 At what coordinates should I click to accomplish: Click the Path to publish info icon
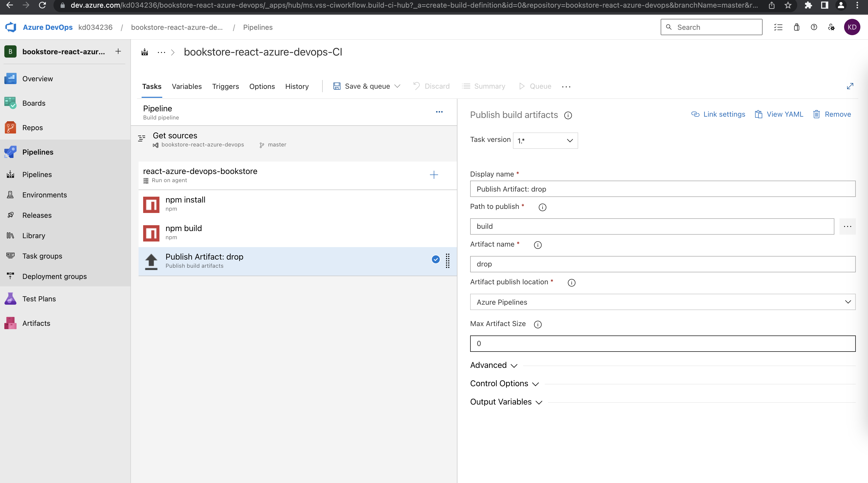click(x=542, y=207)
